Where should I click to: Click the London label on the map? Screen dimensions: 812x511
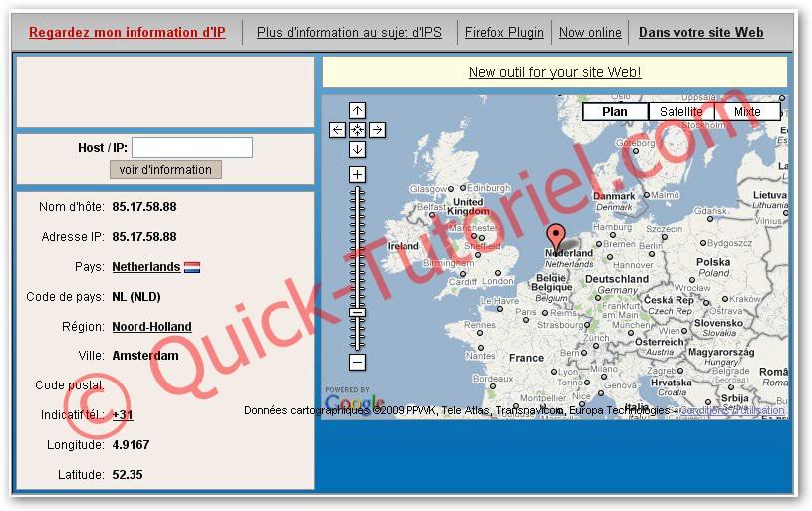coord(497,281)
